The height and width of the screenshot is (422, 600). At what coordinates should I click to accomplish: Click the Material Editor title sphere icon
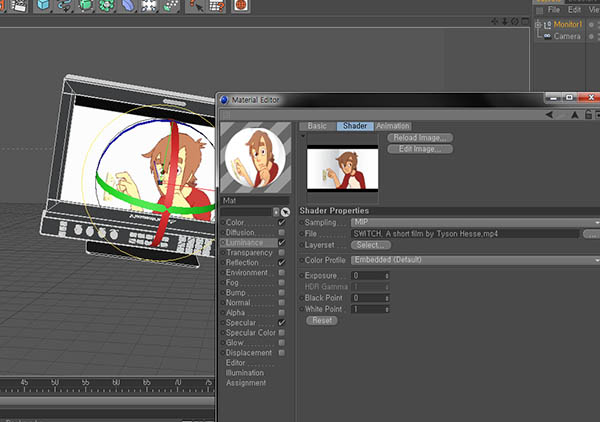(224, 100)
